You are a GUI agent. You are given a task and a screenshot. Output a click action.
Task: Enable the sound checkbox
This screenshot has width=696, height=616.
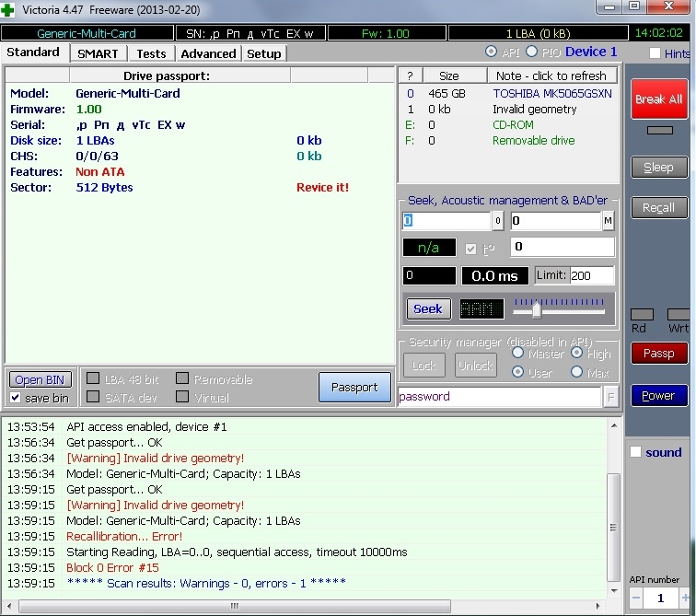(x=635, y=452)
